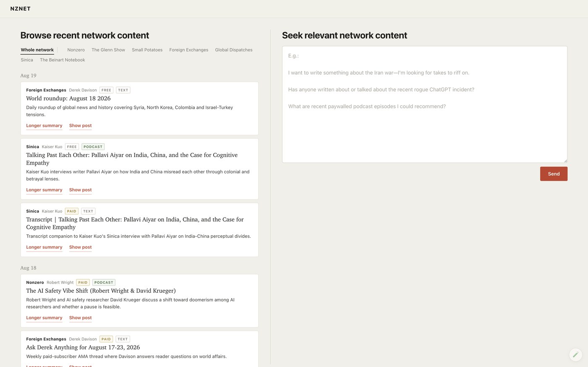Expand Longer summary for AI Safety Vibe Shift
Screen dimensions: 588x367
pos(44,318)
